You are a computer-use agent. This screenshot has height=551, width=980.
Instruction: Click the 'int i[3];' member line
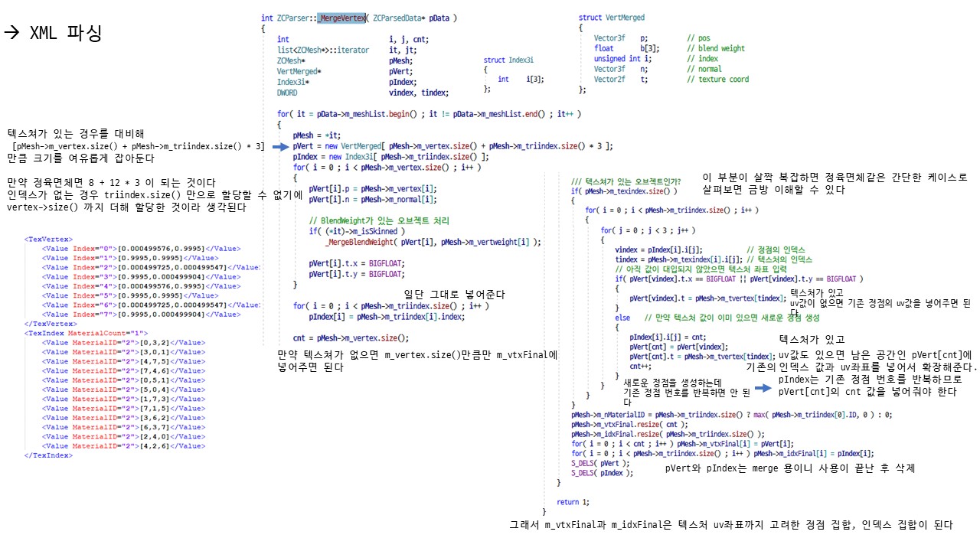[521, 79]
